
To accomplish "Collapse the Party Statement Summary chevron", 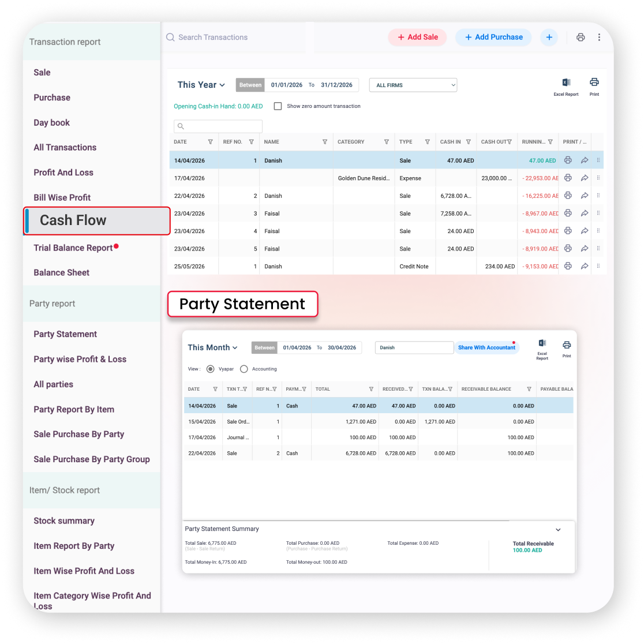I will [x=558, y=529].
